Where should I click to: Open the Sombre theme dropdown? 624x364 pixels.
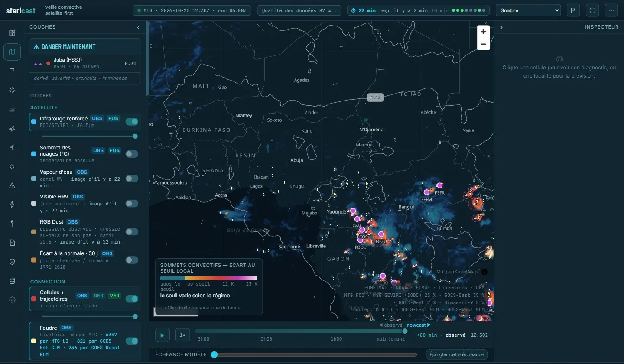coord(528,10)
